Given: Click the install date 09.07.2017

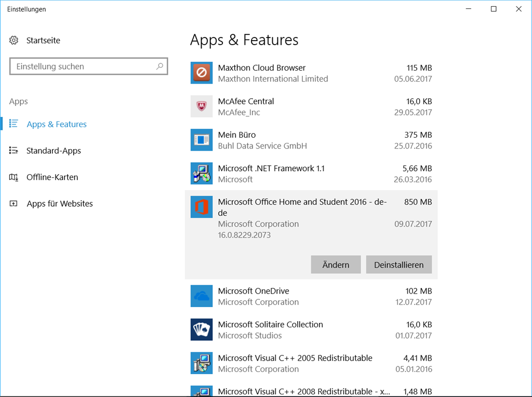Looking at the screenshot, I should [413, 224].
